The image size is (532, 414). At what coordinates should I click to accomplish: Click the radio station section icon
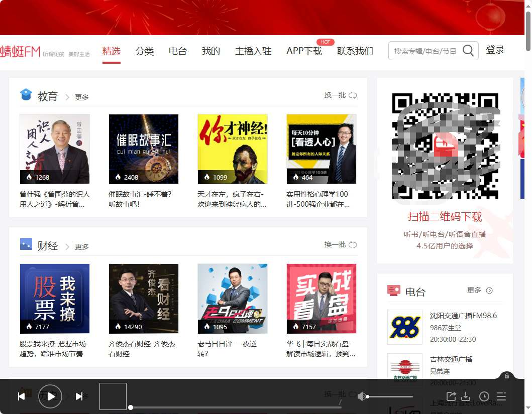coord(393,291)
